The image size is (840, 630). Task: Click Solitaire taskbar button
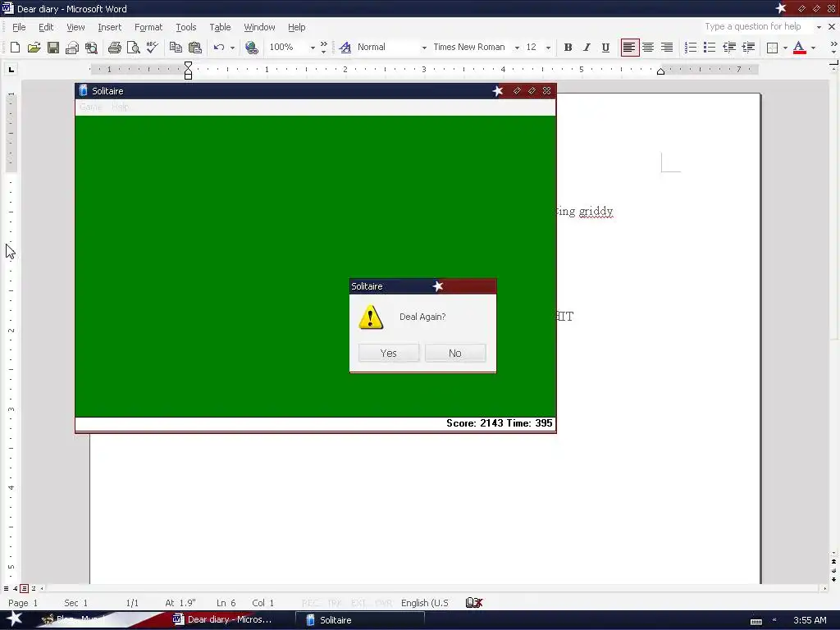(x=360, y=620)
